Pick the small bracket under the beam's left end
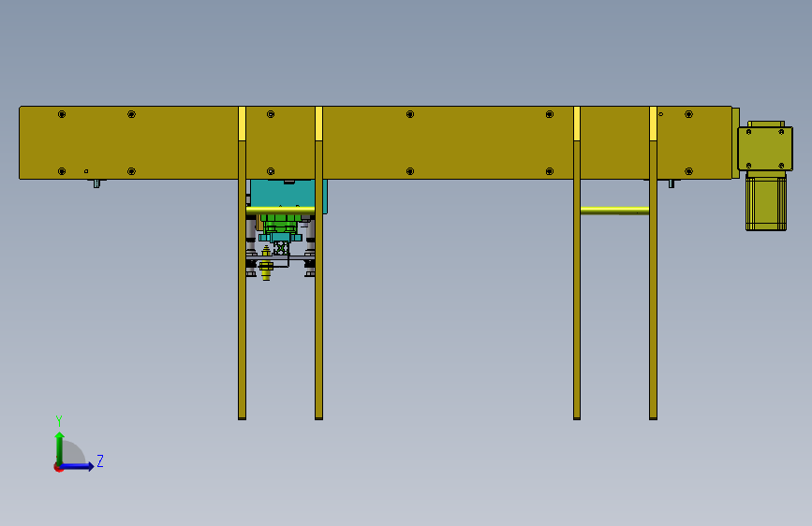 (96, 183)
